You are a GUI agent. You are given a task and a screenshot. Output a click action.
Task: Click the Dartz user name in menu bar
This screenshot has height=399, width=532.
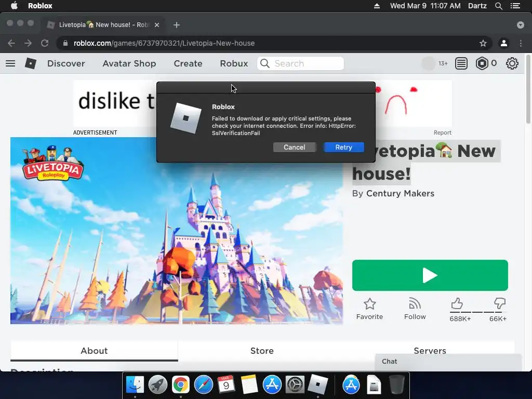pyautogui.click(x=477, y=6)
